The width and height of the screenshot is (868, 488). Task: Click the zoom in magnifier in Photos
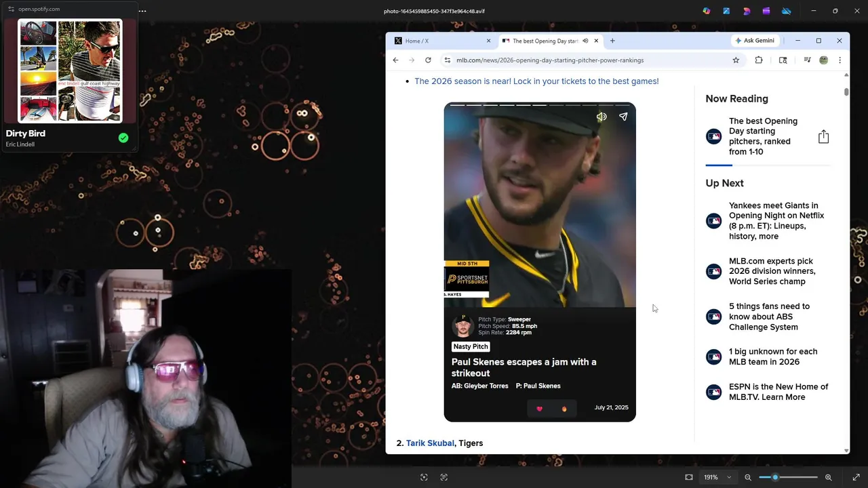[828, 477]
